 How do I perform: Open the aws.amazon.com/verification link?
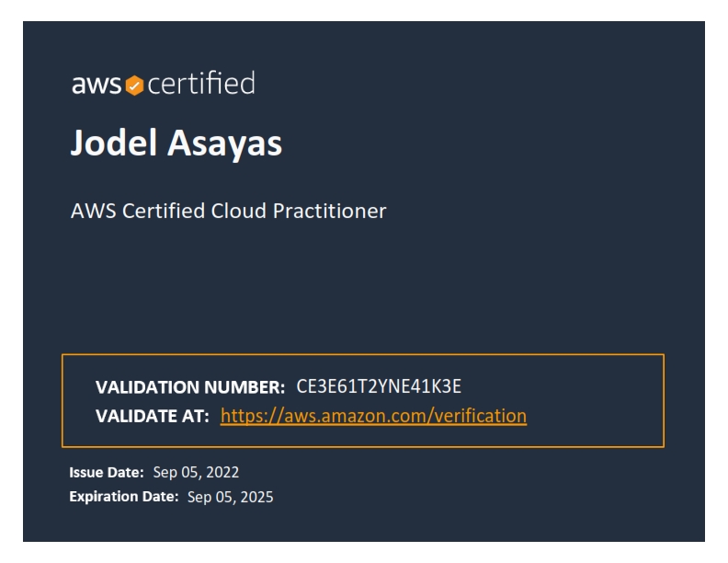click(x=373, y=416)
